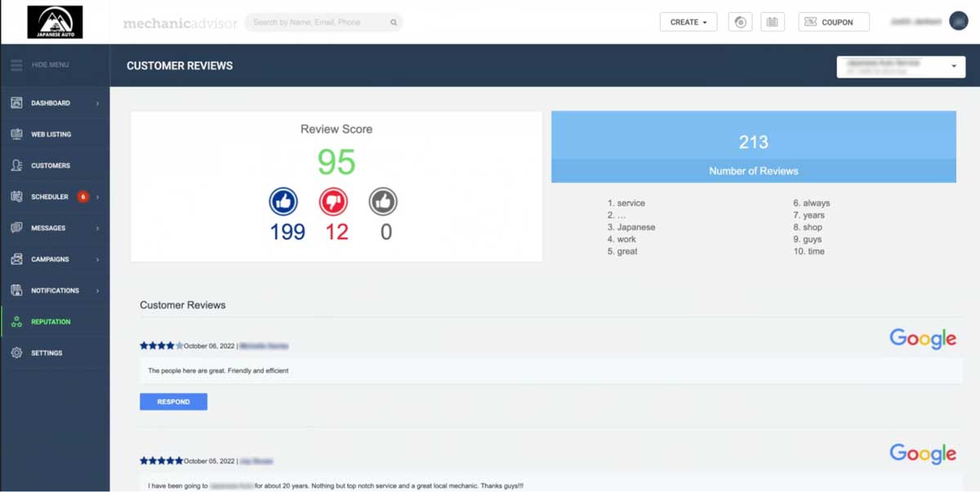Toggle the gray neutral thumbs filter
The height and width of the screenshot is (492, 980).
point(383,202)
